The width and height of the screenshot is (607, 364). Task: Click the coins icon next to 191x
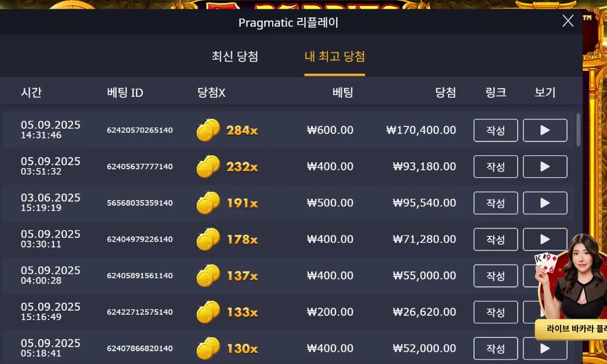pyautogui.click(x=208, y=203)
